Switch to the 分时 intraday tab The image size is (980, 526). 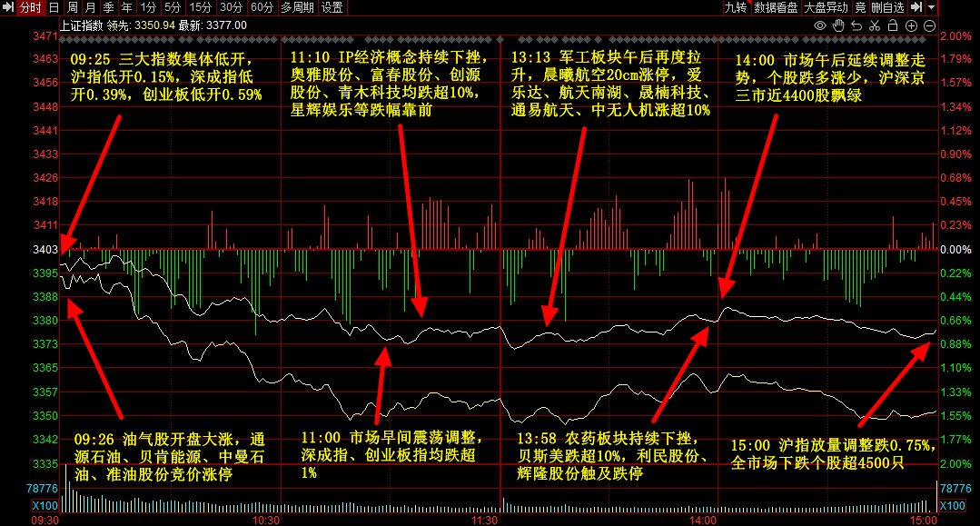tap(29, 7)
